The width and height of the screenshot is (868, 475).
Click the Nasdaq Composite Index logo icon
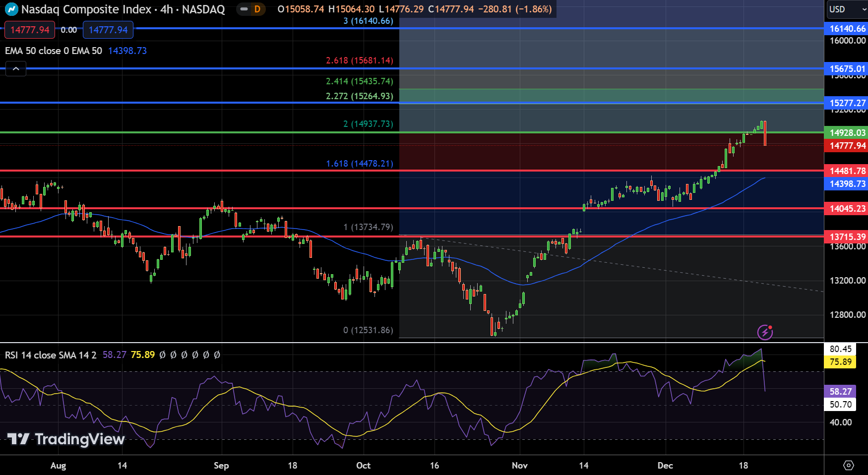pos(11,9)
